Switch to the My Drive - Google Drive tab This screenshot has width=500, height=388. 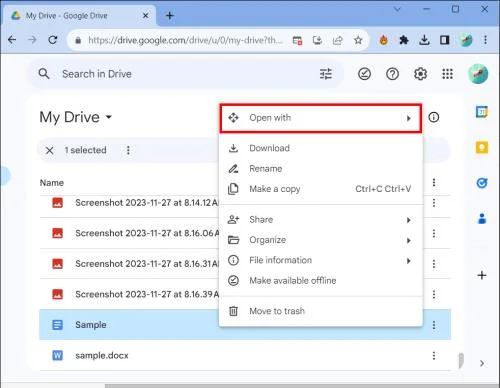coord(79,15)
